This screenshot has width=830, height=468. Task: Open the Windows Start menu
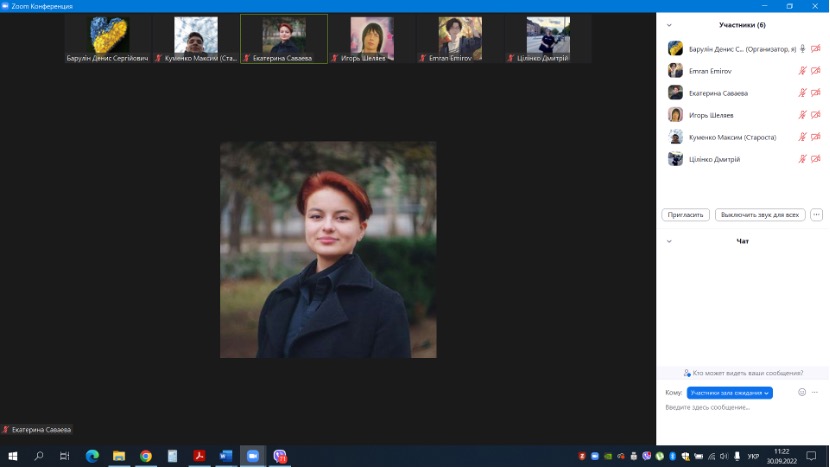click(13, 456)
